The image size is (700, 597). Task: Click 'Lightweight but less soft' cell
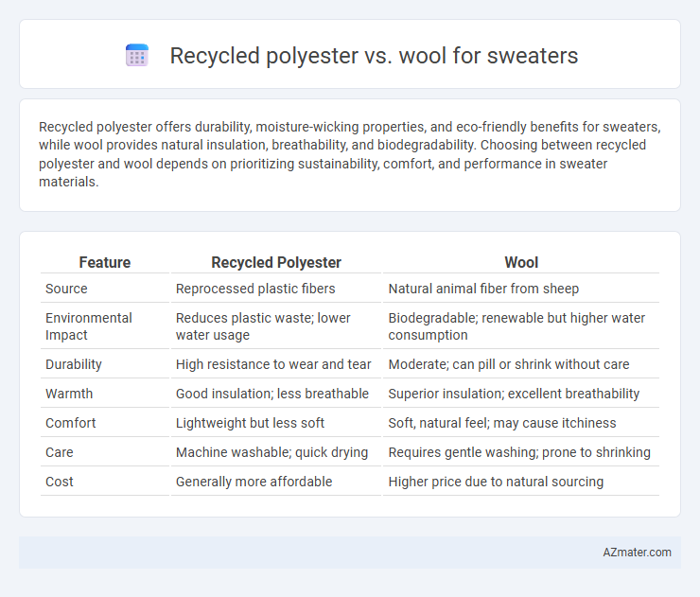250,423
